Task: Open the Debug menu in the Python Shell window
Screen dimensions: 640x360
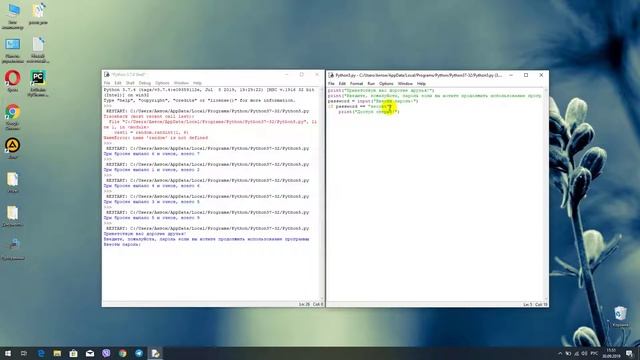Action: [x=144, y=83]
